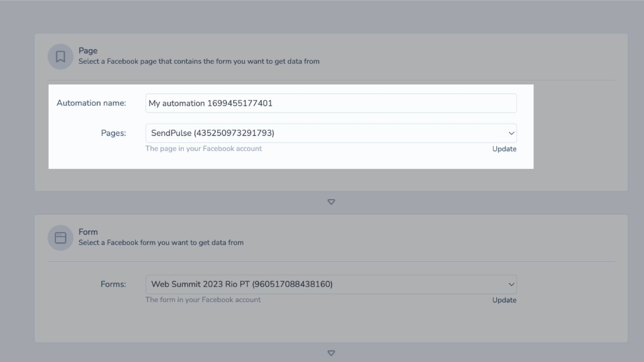Click the "Form" section heading
Screen dimensions: 644x362
(x=88, y=232)
